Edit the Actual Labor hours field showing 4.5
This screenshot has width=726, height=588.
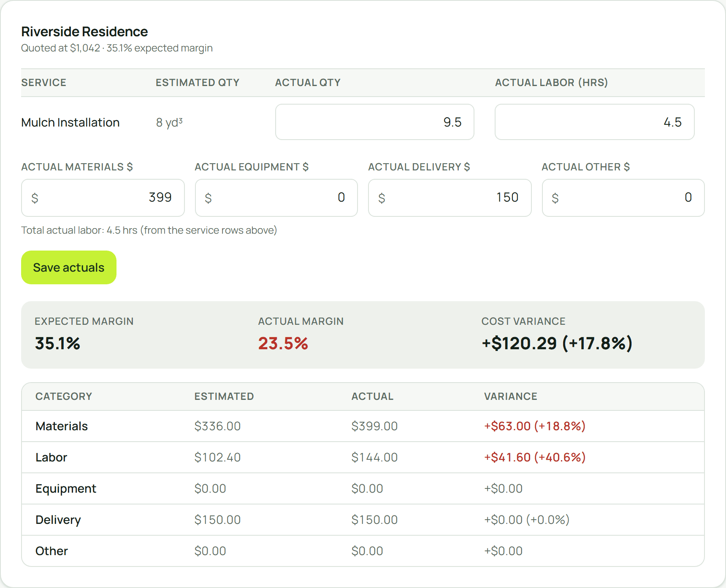(x=594, y=122)
